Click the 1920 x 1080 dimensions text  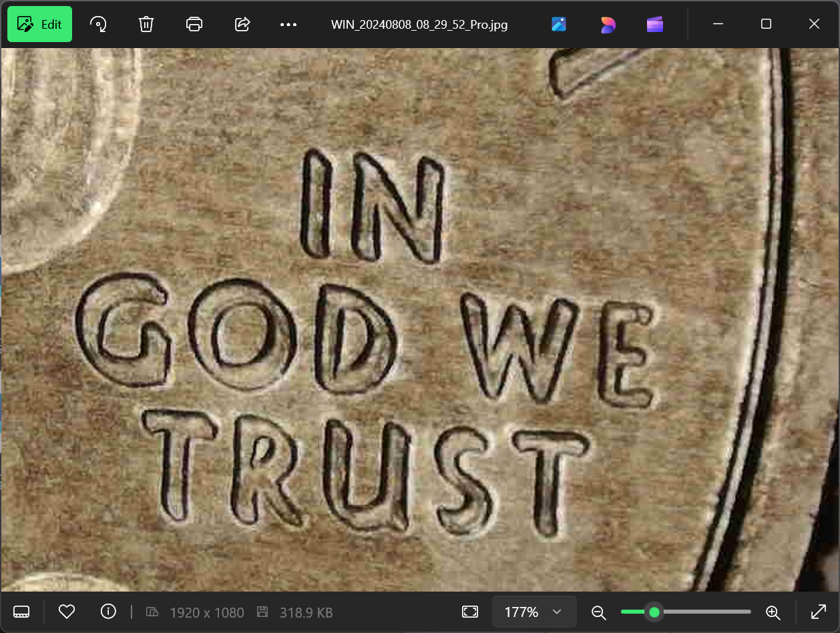pyautogui.click(x=207, y=612)
